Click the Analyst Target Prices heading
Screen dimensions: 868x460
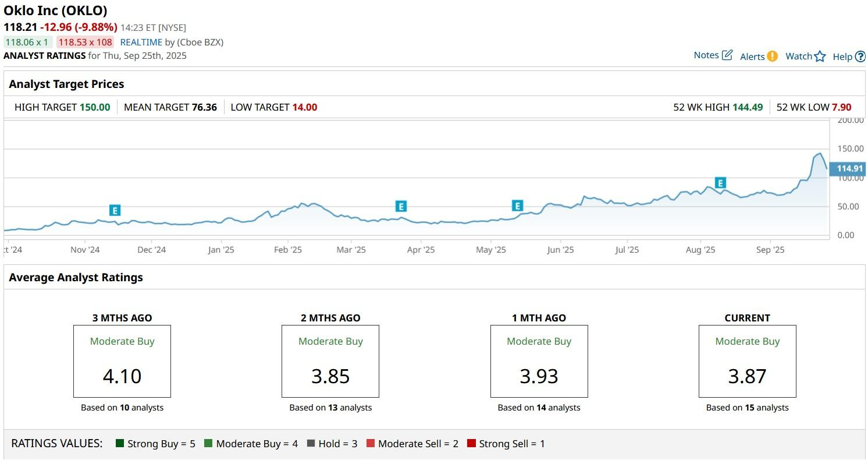66,84
